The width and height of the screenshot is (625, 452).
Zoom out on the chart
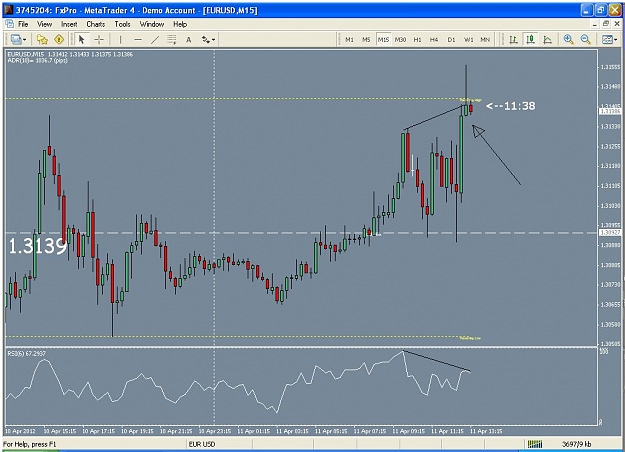[x=585, y=39]
